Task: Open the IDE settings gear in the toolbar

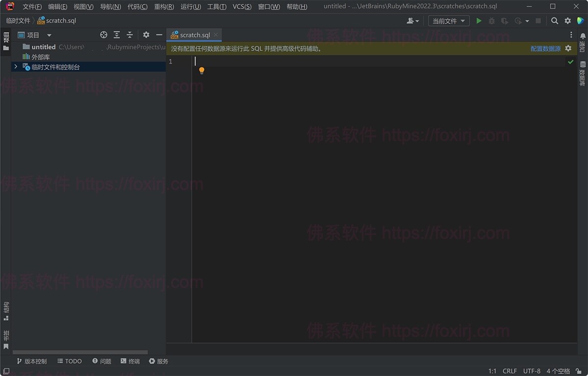Action: coord(567,21)
